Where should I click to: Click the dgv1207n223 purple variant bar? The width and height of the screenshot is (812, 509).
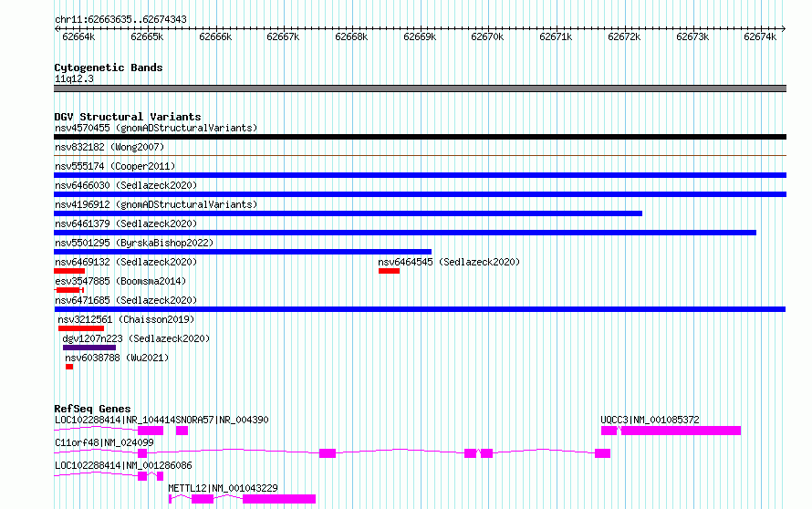(89, 348)
